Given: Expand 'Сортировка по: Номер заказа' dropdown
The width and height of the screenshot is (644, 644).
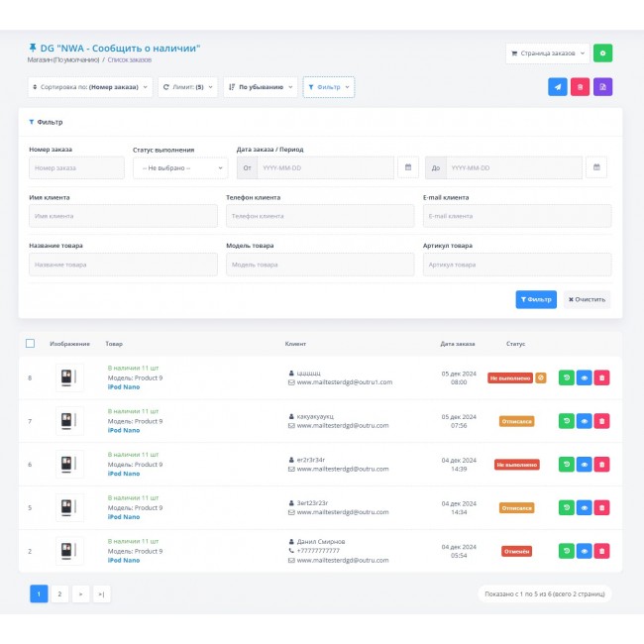Looking at the screenshot, I should tap(90, 87).
